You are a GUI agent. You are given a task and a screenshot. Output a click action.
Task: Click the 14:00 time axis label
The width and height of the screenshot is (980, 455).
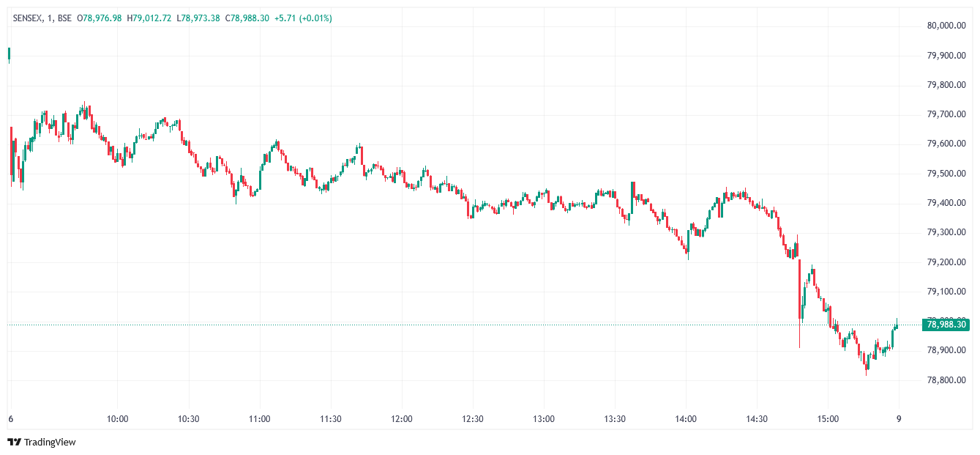686,419
